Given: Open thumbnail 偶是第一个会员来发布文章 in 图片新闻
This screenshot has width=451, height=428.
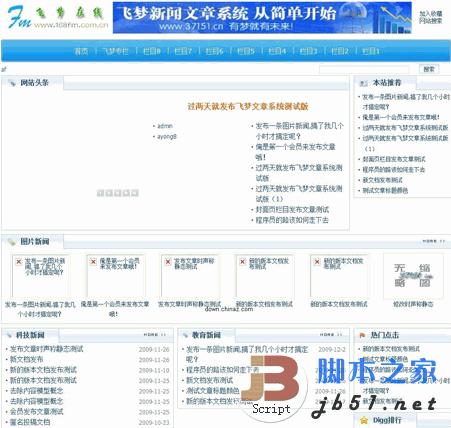Looking at the screenshot, I should [115, 276].
